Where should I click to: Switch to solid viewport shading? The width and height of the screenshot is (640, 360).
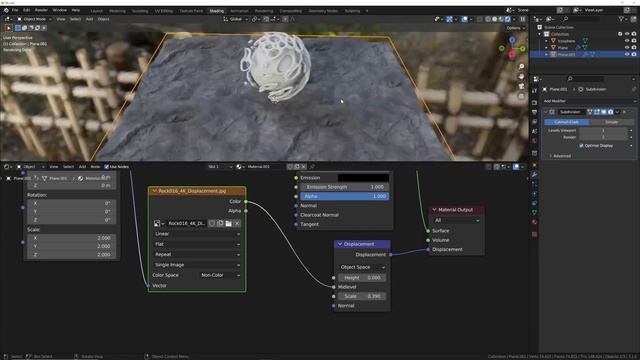pos(495,19)
